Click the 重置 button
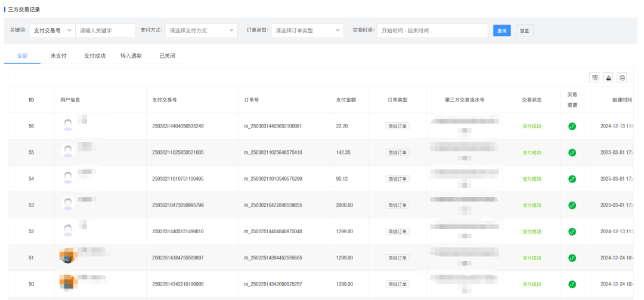The height and width of the screenshot is (300, 644). tap(525, 31)
